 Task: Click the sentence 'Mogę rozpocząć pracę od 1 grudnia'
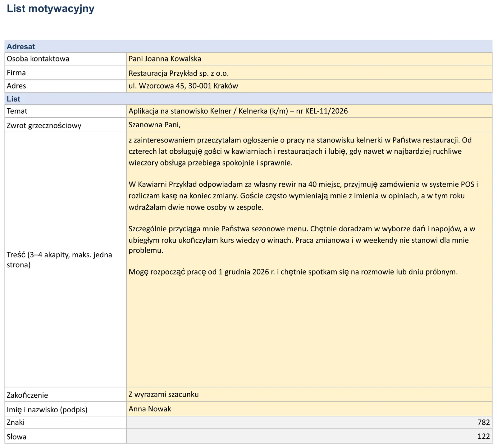293,272
